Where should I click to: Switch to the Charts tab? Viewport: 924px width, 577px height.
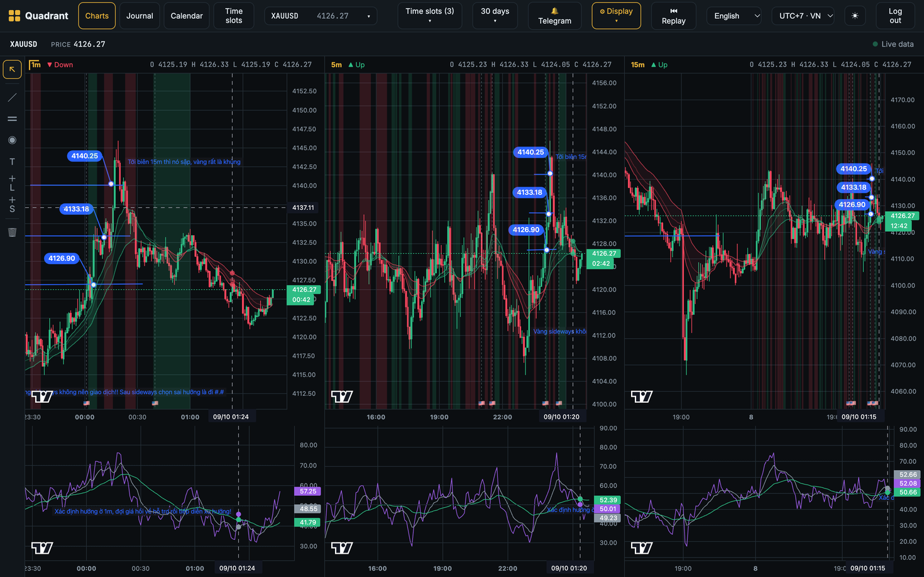pos(97,16)
